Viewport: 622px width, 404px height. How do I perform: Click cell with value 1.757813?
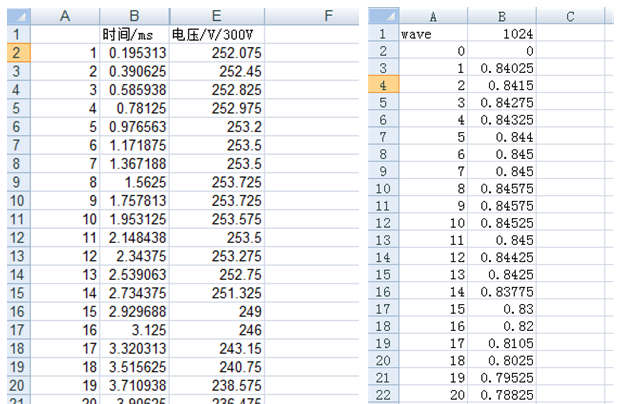[134, 200]
